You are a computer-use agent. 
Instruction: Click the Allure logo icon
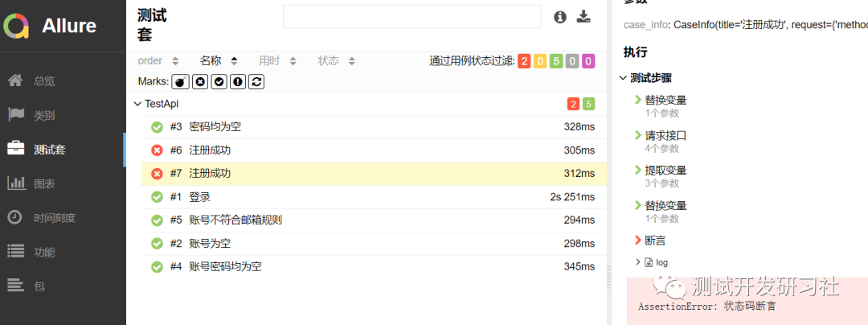click(16, 26)
